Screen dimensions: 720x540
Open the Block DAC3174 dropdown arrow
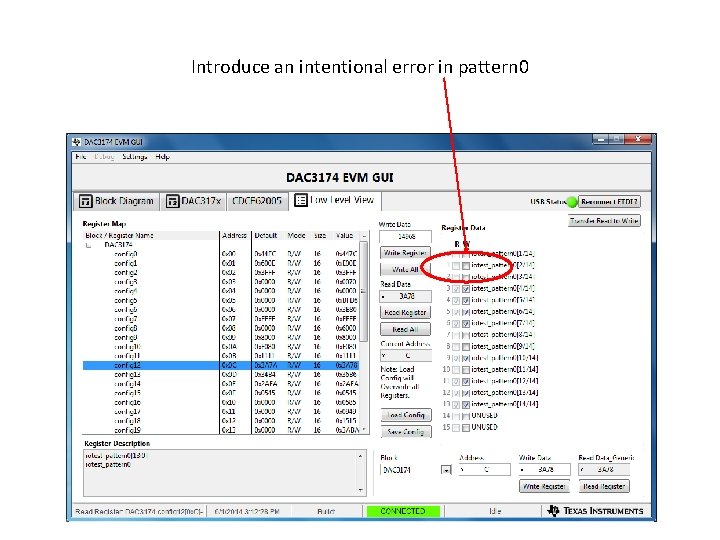point(446,470)
